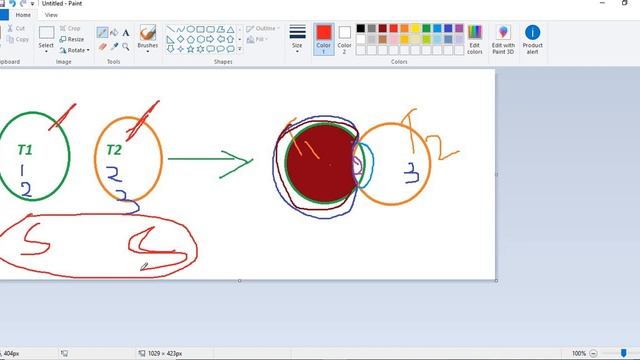Switch to the Home tab
This screenshot has width=640, height=360.
point(23,15)
